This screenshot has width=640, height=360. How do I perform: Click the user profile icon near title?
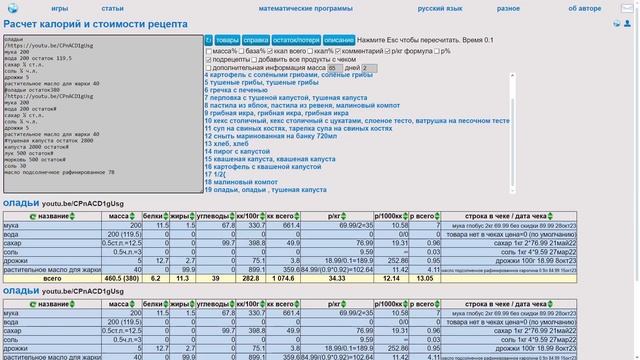pyautogui.click(x=627, y=24)
